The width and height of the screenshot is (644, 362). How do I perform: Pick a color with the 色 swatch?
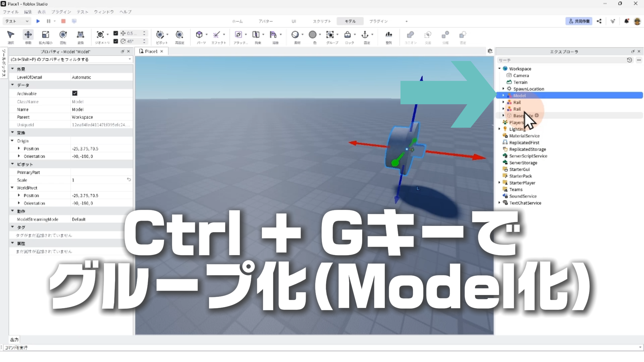click(313, 35)
